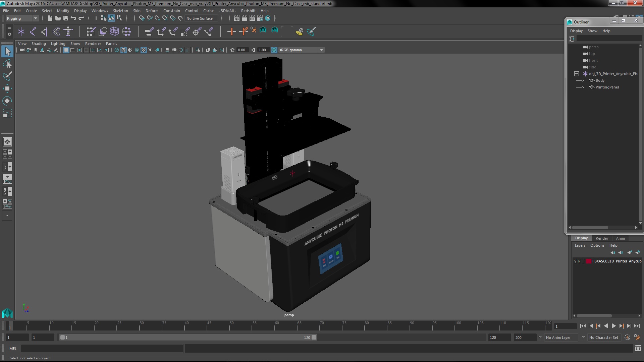Click the Outliner horizontal scrollbar

(590, 228)
